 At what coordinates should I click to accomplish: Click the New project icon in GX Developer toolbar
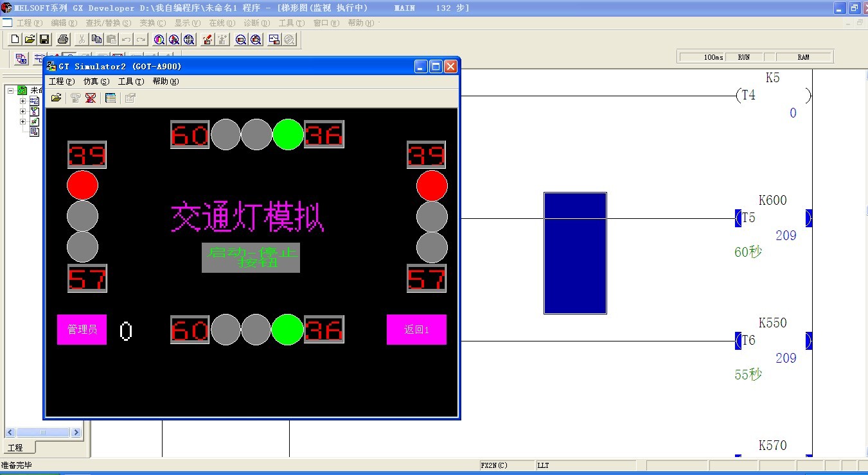(x=15, y=39)
